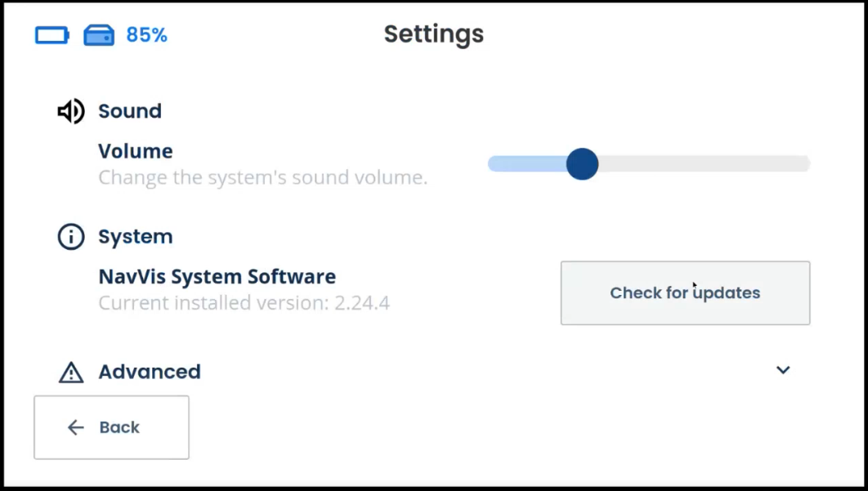Select the Volume setting label
The width and height of the screenshot is (868, 491).
[x=136, y=151]
